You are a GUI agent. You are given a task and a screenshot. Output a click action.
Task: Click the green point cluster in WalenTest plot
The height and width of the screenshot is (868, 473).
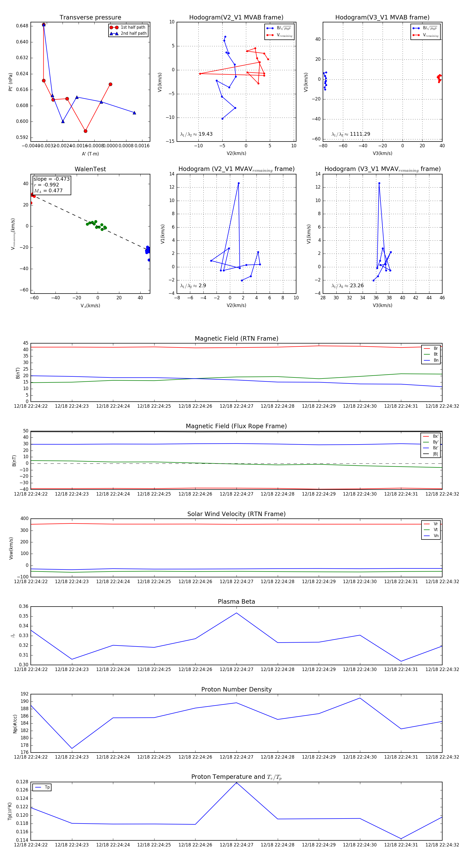click(96, 225)
